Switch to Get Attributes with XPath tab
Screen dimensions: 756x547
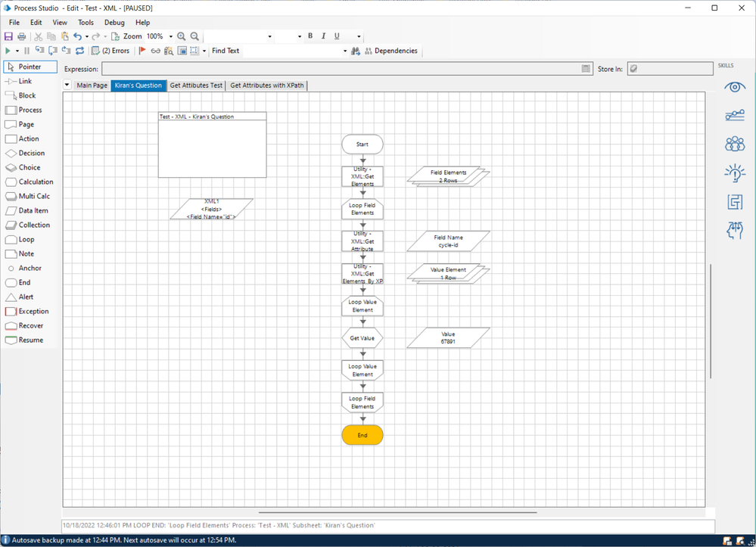tap(267, 85)
